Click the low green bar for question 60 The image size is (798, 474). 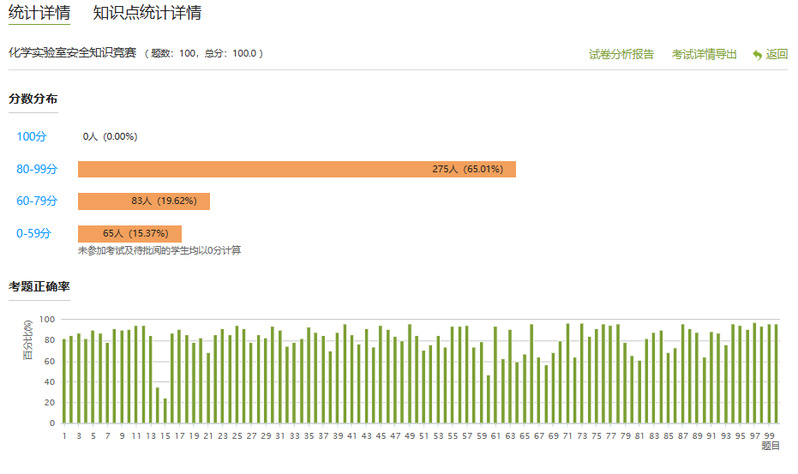pyautogui.click(x=488, y=399)
